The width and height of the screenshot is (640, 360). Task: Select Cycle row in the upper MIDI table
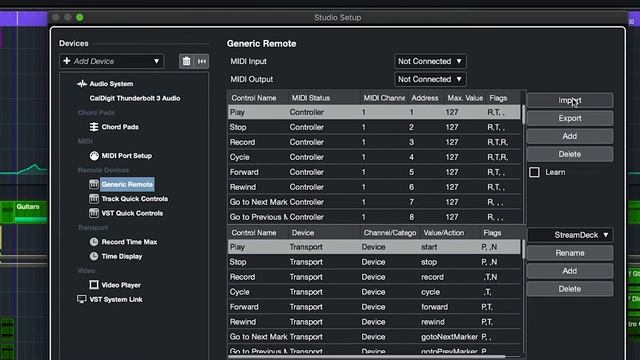[x=374, y=157]
